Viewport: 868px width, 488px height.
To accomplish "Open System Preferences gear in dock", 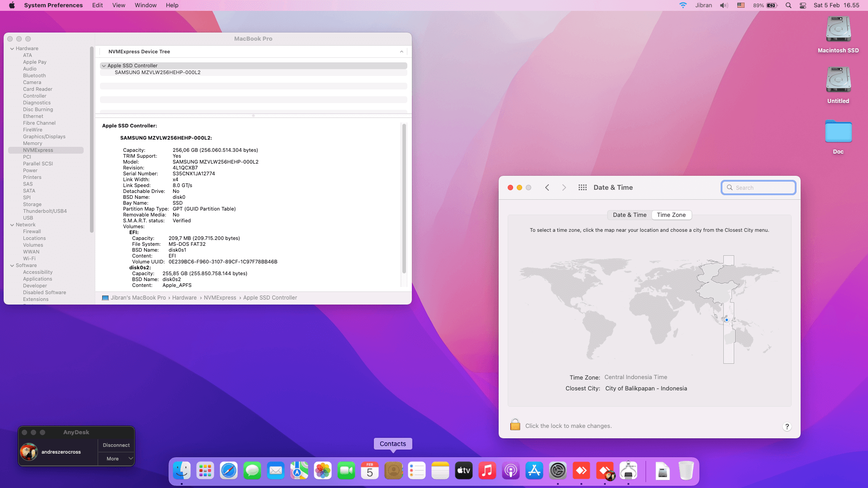I will pyautogui.click(x=558, y=471).
